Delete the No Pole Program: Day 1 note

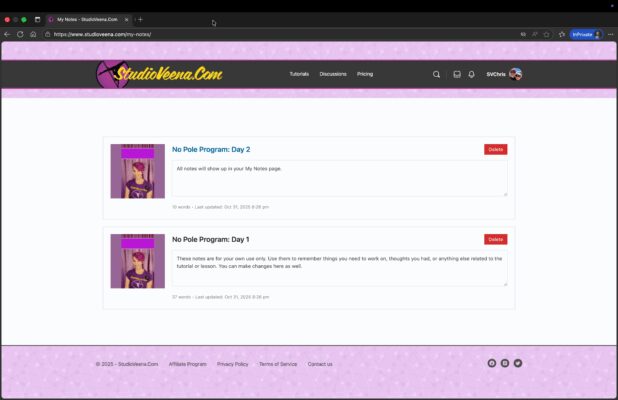495,239
